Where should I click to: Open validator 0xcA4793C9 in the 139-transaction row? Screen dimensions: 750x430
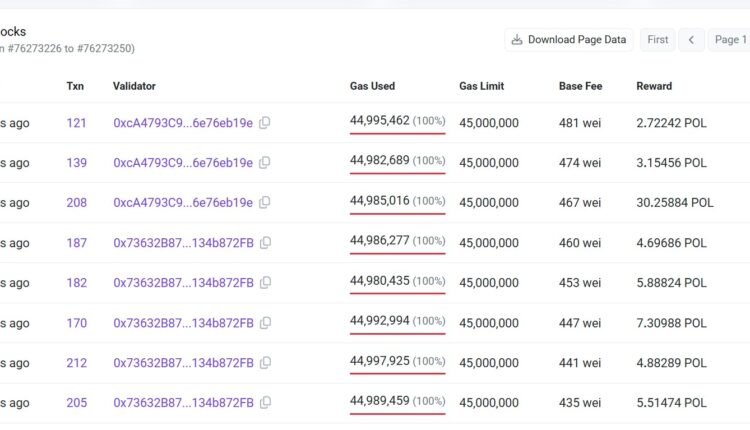182,163
